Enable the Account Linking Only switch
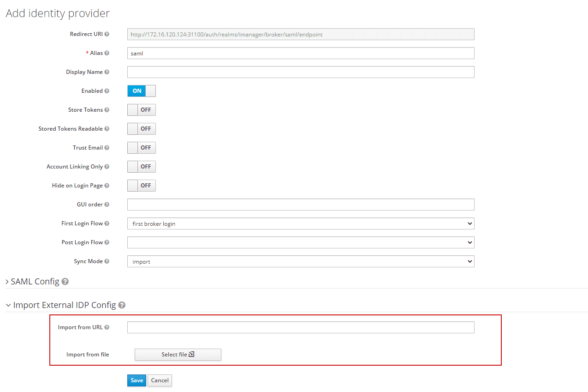The width and height of the screenshot is (588, 392). coord(142,167)
